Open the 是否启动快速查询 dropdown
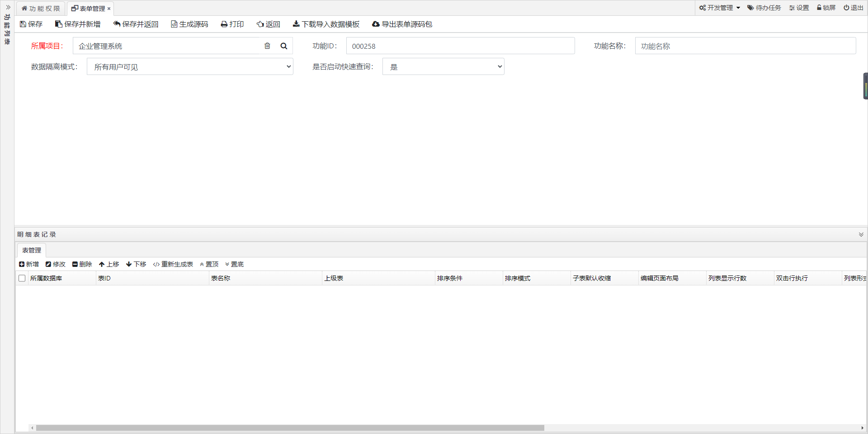Viewport: 868px width, 434px height. click(x=443, y=66)
